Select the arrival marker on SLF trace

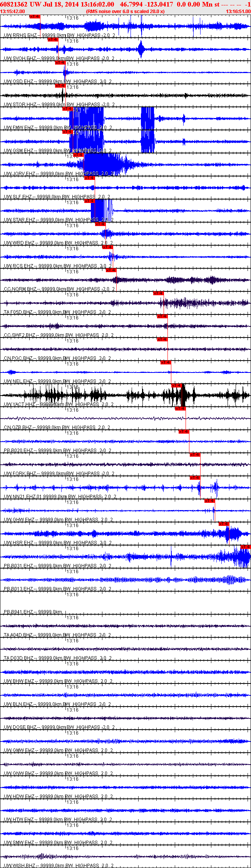[89, 178]
